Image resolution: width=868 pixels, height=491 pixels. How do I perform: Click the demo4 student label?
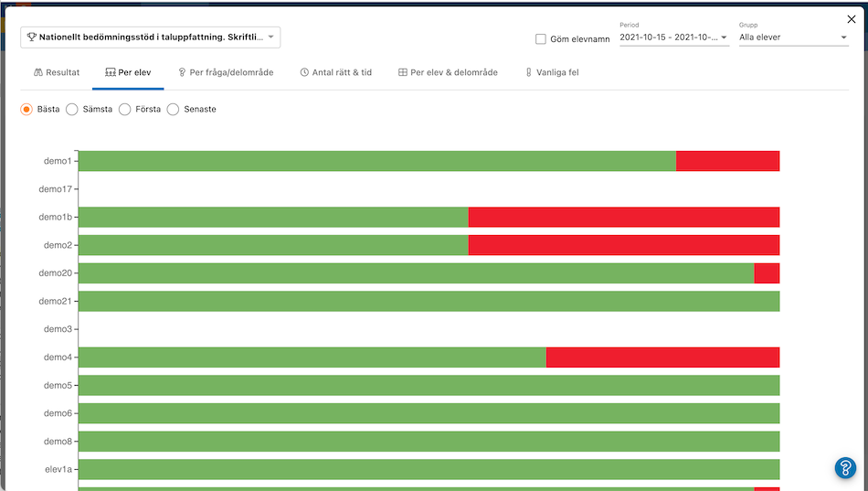coord(58,358)
